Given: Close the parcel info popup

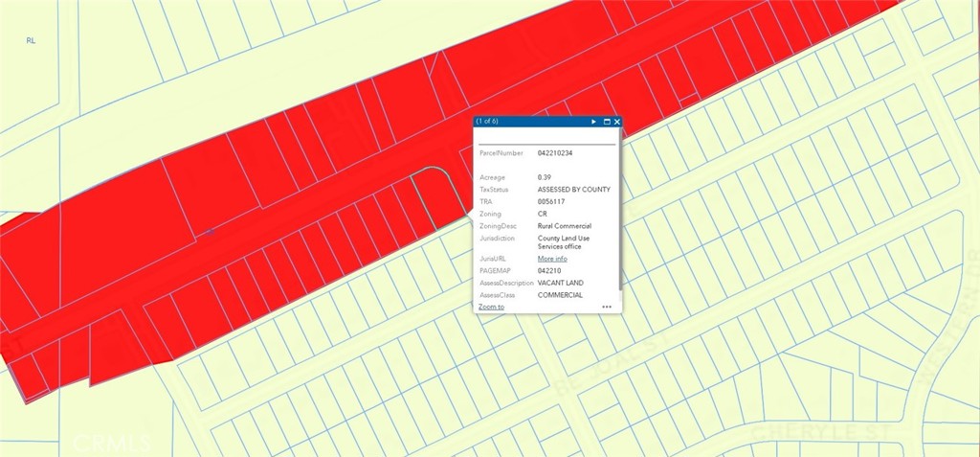Looking at the screenshot, I should (617, 122).
